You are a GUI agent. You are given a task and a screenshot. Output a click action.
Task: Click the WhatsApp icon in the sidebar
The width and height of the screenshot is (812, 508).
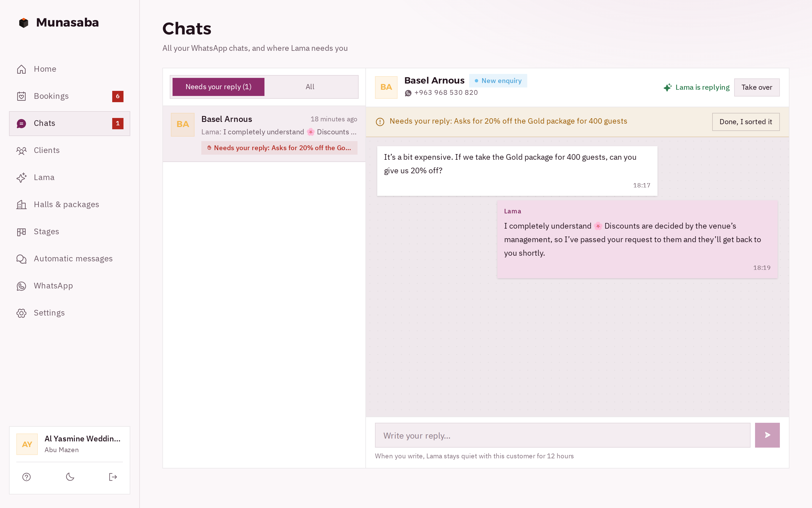pyautogui.click(x=21, y=286)
